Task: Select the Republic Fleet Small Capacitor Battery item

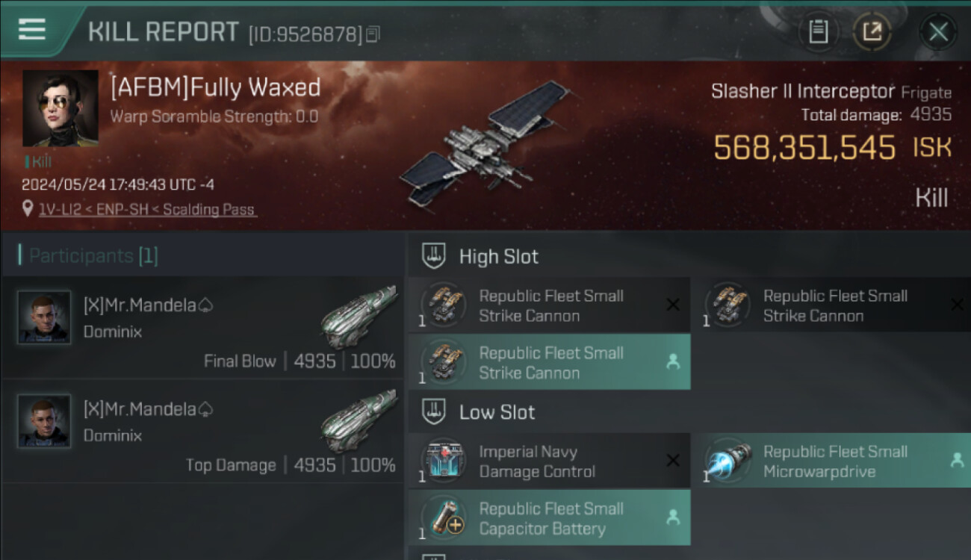Action: click(549, 518)
